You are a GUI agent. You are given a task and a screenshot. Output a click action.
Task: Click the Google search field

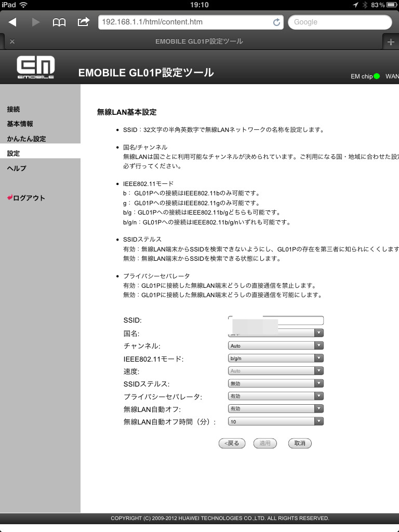[340, 22]
